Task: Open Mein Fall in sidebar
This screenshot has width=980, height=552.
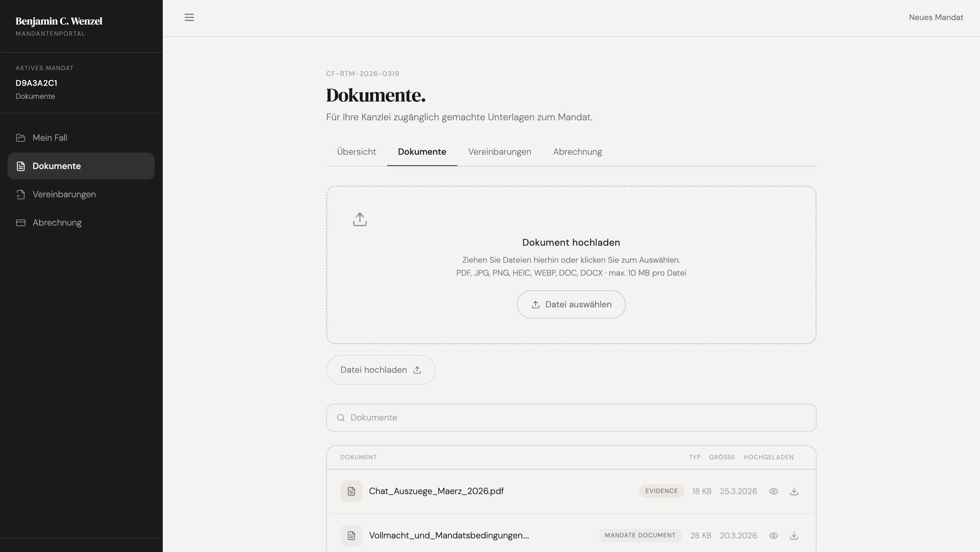Action: (50, 138)
